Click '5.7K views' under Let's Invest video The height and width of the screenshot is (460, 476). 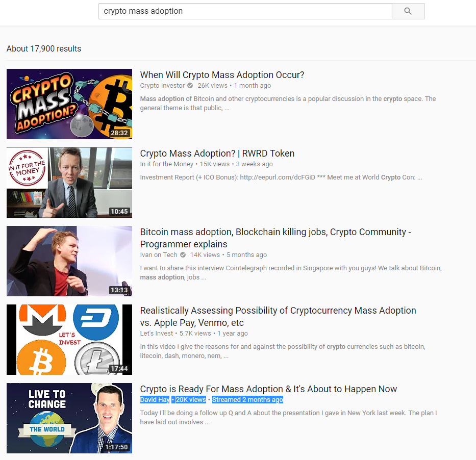tap(195, 334)
